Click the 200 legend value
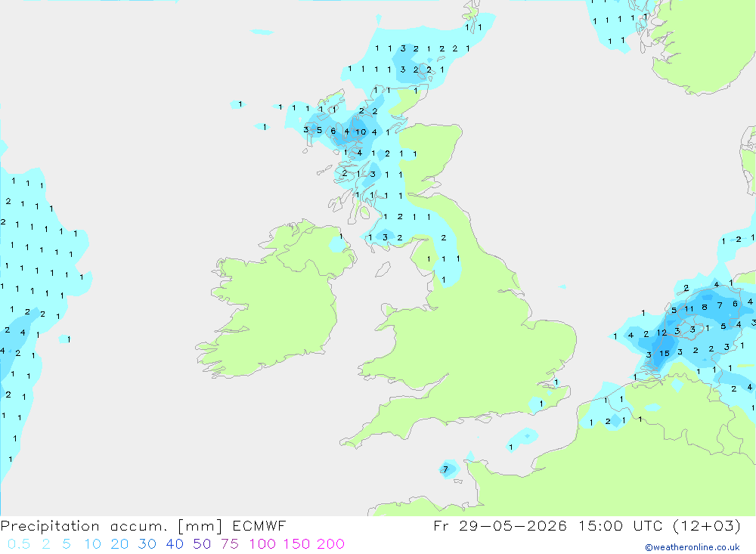This screenshot has height=554, width=756. click(331, 544)
